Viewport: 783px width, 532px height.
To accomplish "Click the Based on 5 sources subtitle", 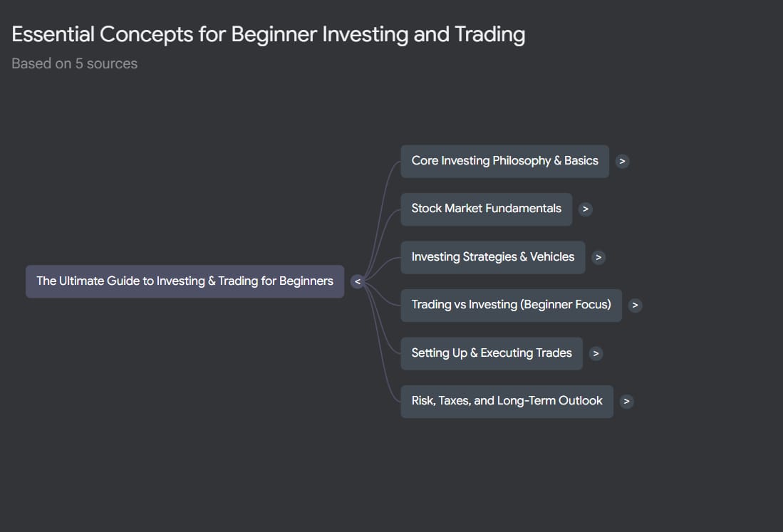I will 74,63.
